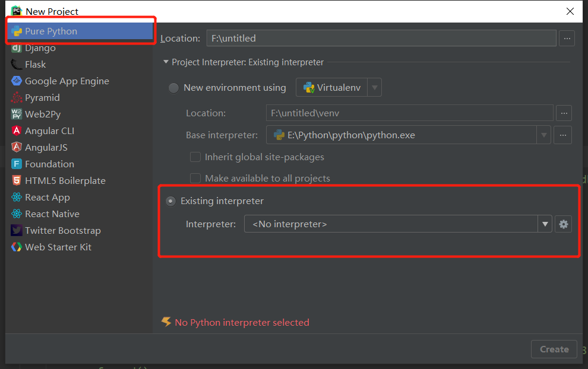
Task: Click the Web2Py logo icon
Action: click(x=17, y=114)
